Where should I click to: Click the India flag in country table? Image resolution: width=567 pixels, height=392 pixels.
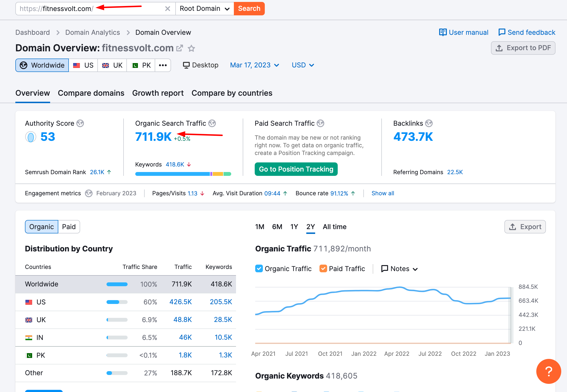(x=29, y=338)
